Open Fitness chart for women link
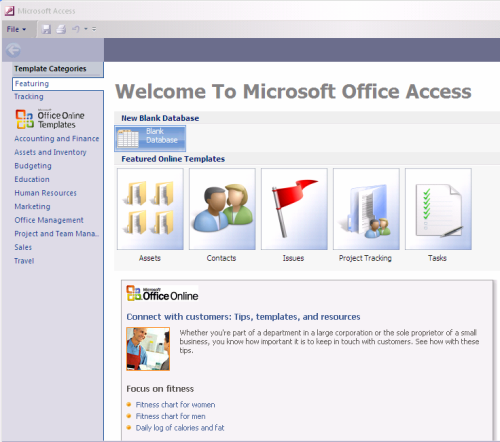The height and width of the screenshot is (442, 500). (x=175, y=405)
